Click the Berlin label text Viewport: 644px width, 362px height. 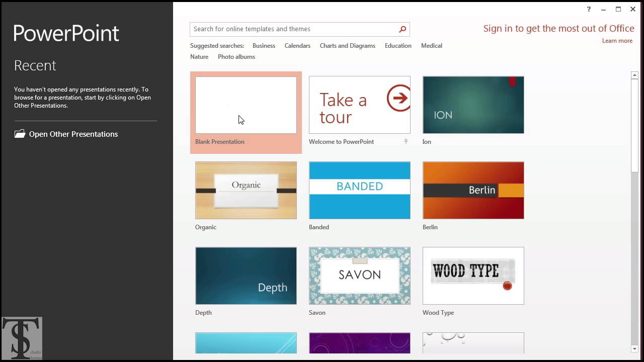pos(430,227)
